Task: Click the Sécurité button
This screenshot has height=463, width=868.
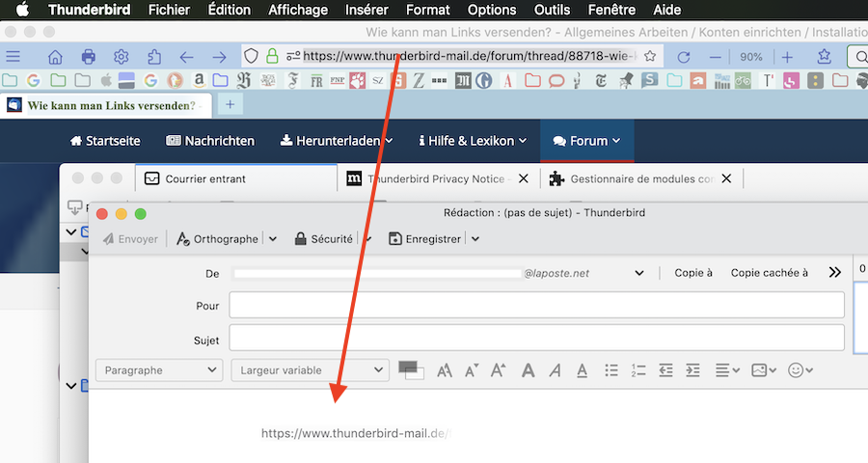Action: 324,239
